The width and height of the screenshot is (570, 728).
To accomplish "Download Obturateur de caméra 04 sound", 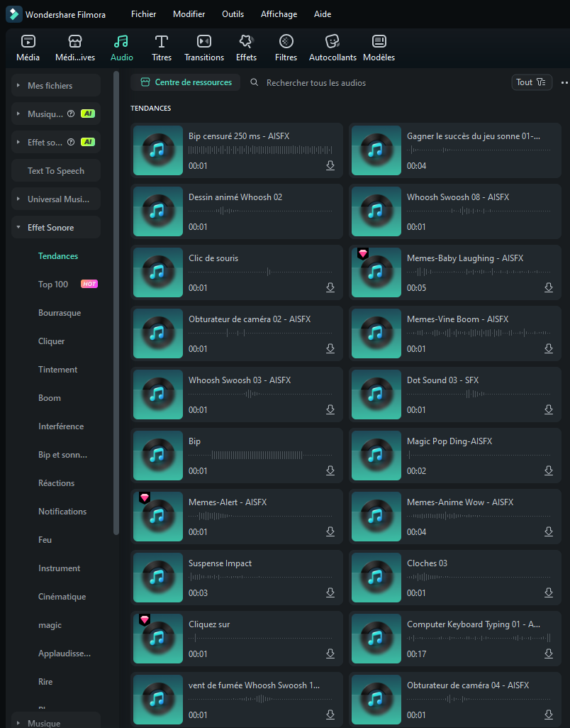I will point(549,715).
